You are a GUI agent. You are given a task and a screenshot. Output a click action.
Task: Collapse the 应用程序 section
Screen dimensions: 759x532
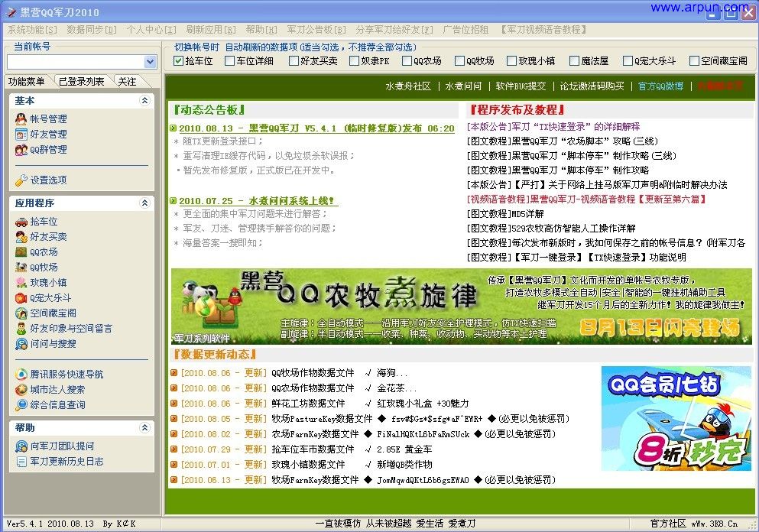coord(144,203)
